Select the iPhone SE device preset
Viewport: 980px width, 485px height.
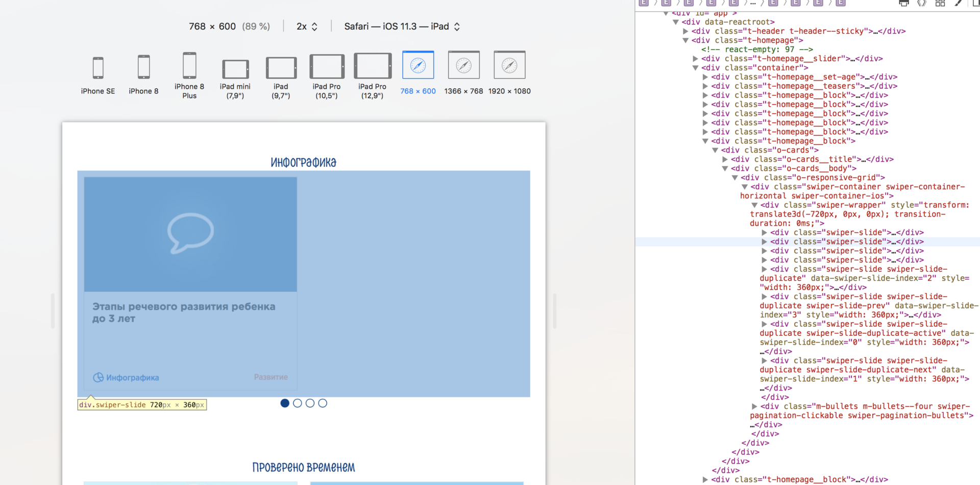tap(97, 75)
